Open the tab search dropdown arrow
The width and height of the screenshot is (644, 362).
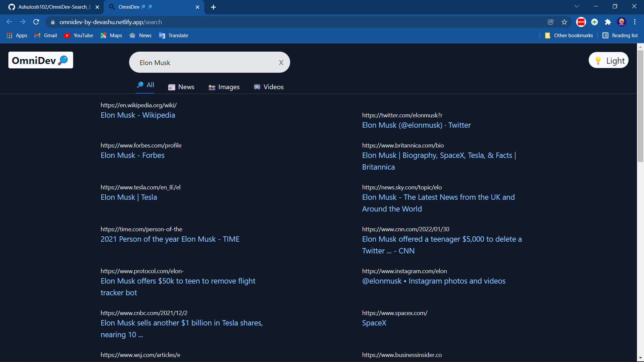click(577, 6)
